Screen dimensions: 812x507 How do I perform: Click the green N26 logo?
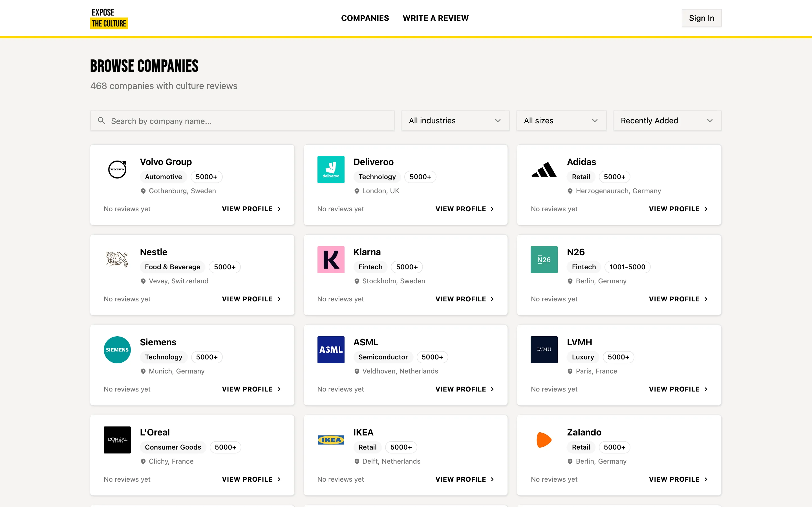tap(544, 259)
